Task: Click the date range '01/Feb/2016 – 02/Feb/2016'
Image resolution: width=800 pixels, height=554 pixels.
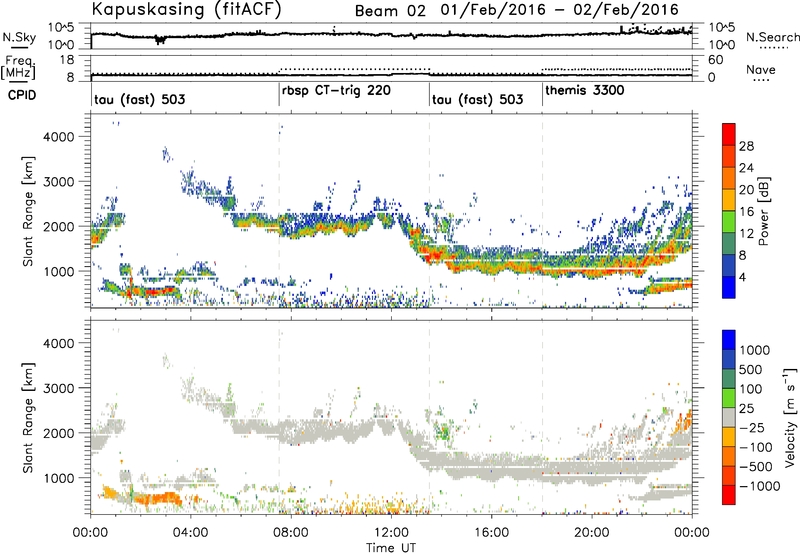Action: pos(560,10)
